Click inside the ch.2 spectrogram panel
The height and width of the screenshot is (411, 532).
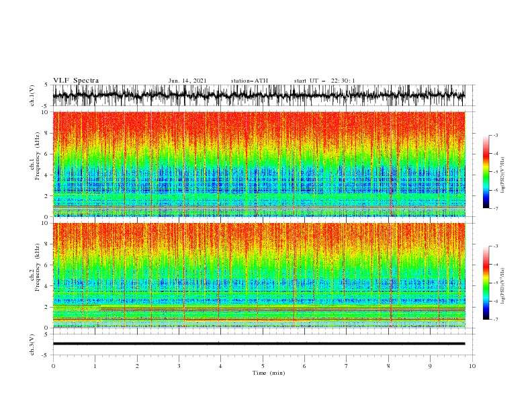pos(259,275)
